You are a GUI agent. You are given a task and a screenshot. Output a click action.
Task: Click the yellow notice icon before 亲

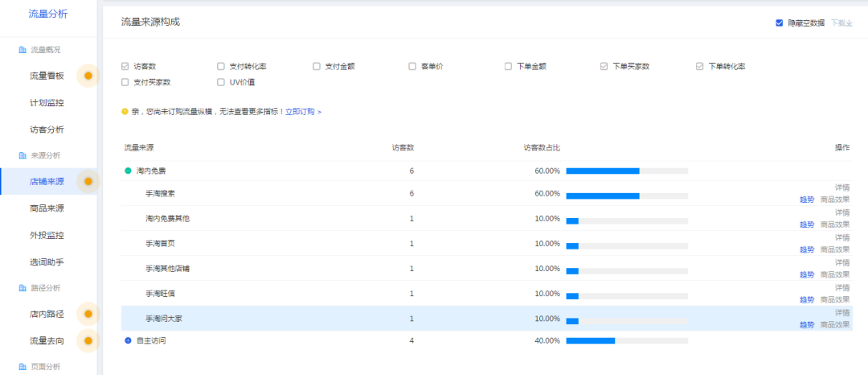tap(125, 112)
